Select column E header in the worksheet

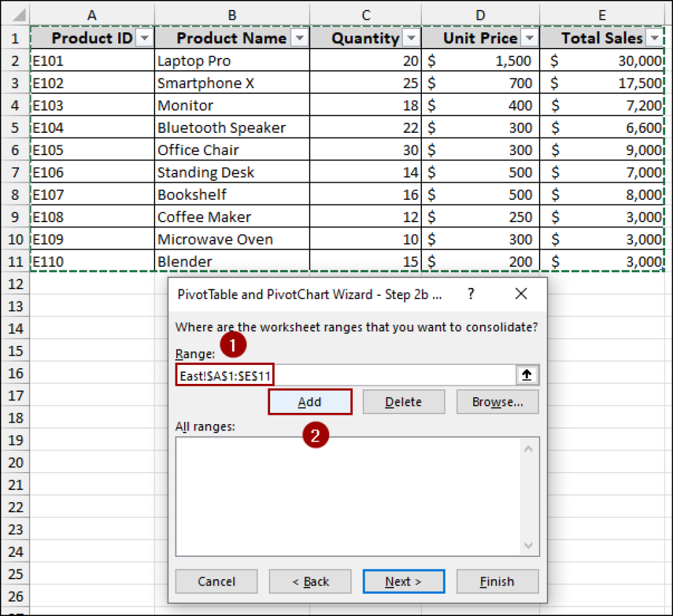601,13
